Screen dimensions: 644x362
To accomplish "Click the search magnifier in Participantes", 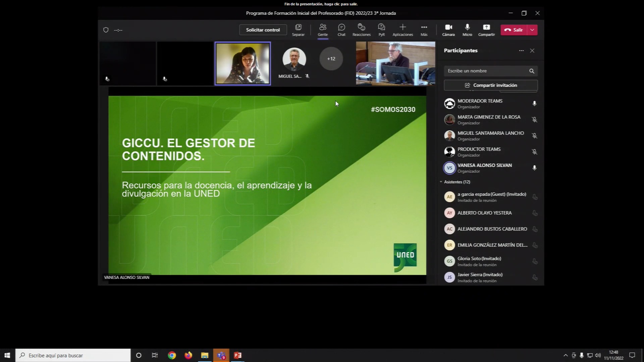I will [532, 71].
